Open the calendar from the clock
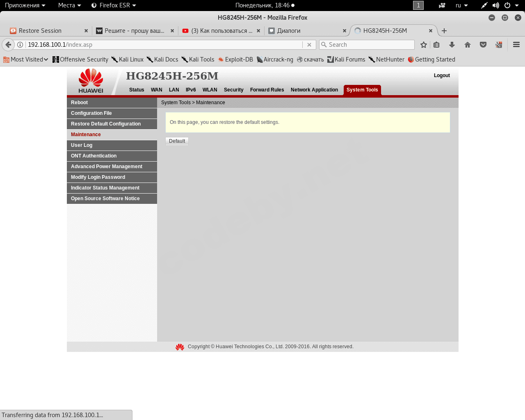Screen dimensions: 525x420 [265, 5]
